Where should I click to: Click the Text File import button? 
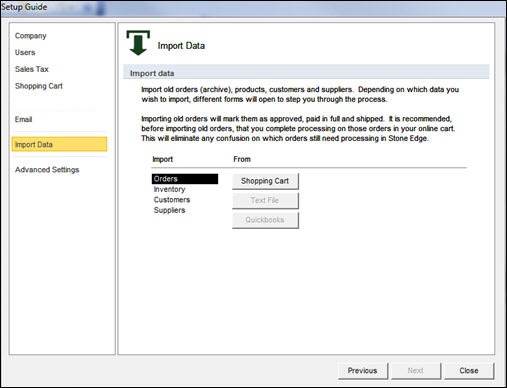click(265, 200)
